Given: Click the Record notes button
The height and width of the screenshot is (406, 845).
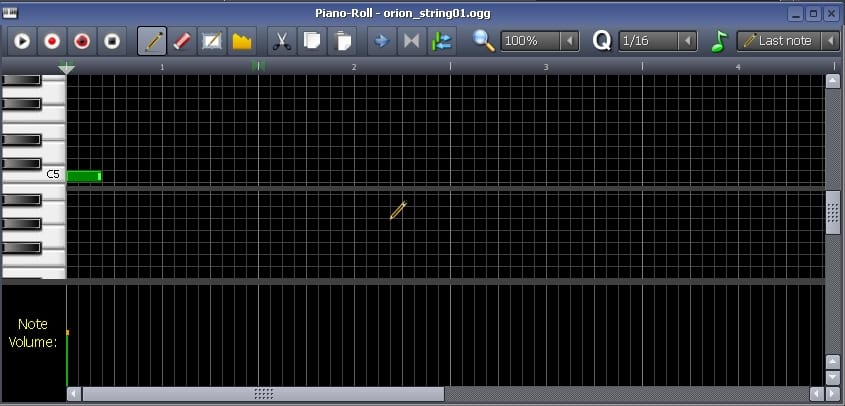Looking at the screenshot, I should (x=52, y=41).
